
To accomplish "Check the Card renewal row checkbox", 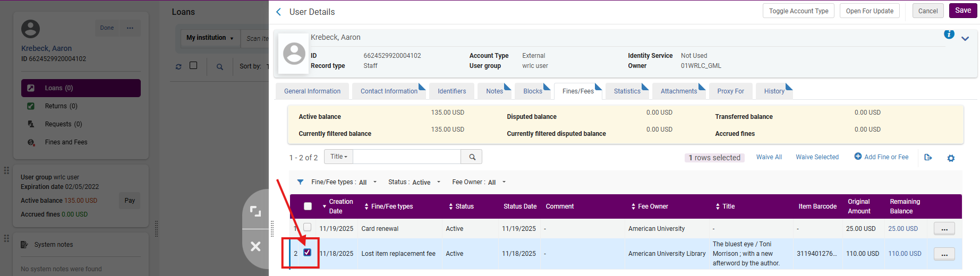I will [307, 227].
